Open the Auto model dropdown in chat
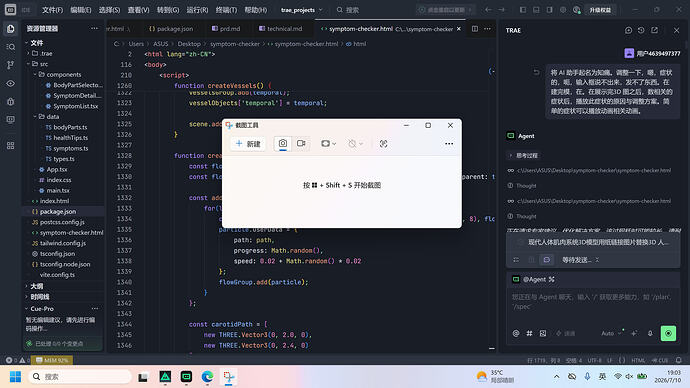 point(611,333)
